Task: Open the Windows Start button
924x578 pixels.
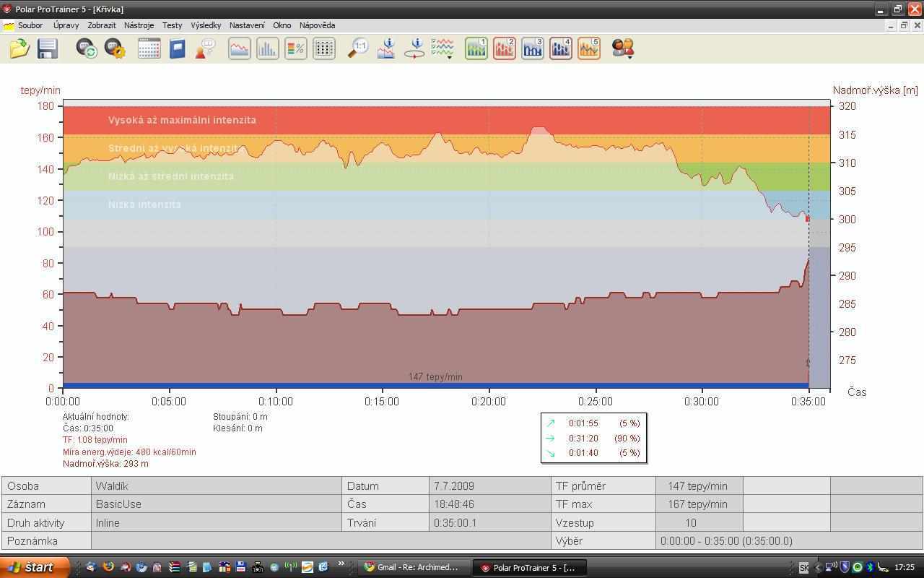Action: (x=34, y=567)
